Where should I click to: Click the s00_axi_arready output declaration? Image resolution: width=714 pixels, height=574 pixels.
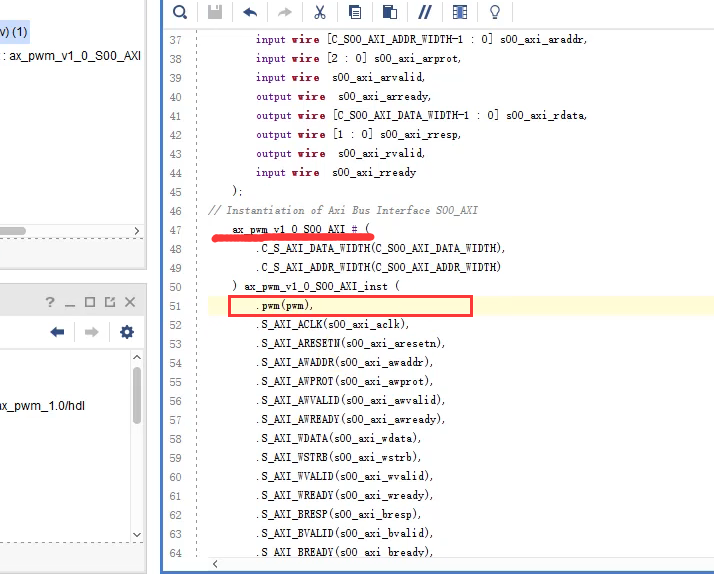pos(343,97)
